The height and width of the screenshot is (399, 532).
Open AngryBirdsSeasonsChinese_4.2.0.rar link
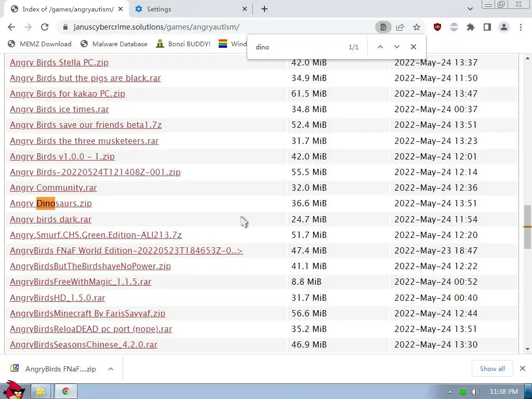[84, 344]
